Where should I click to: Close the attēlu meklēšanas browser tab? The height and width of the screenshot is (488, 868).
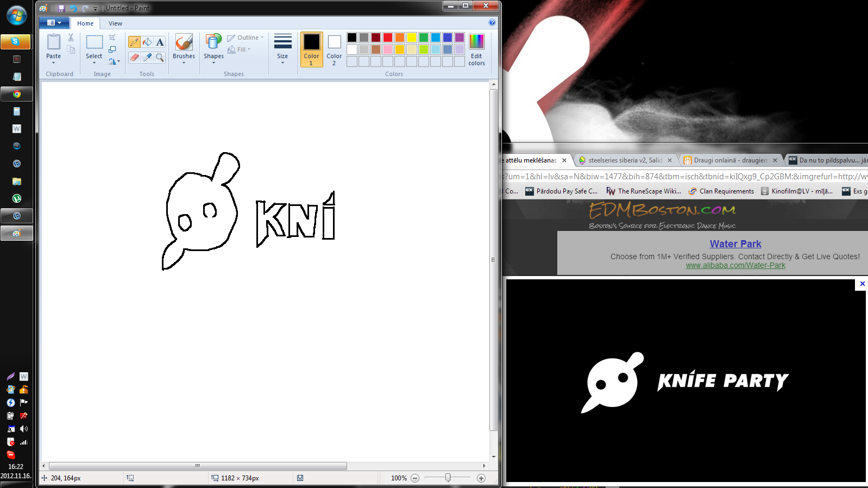point(564,160)
